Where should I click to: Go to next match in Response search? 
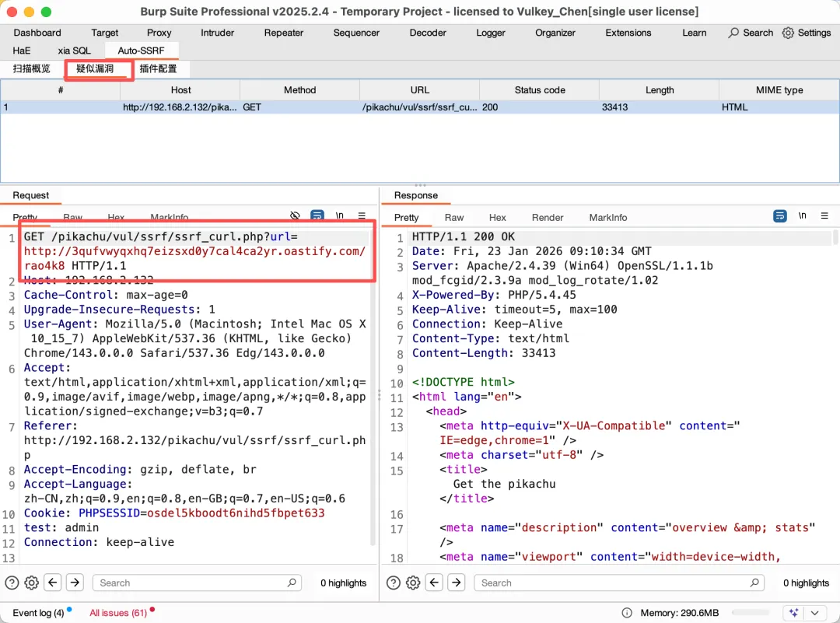pyautogui.click(x=457, y=582)
